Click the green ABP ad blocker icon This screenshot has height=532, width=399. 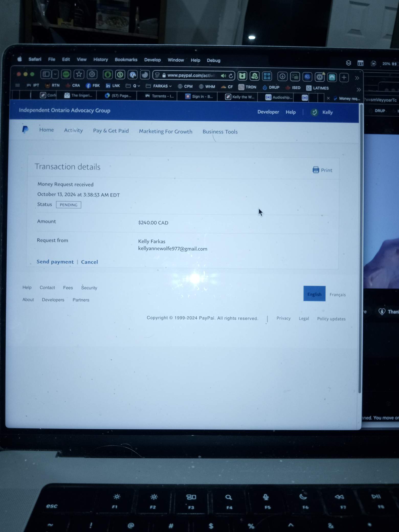[x=66, y=74]
